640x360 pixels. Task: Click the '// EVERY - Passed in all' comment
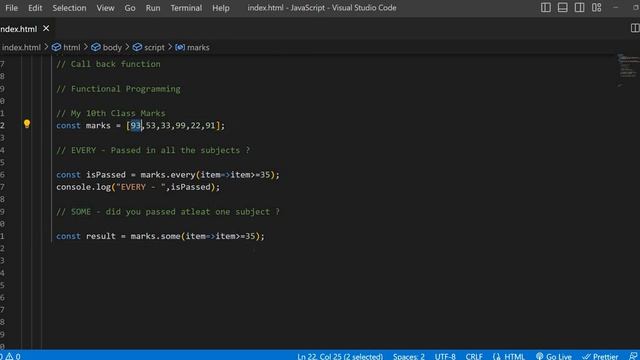pyautogui.click(x=153, y=150)
